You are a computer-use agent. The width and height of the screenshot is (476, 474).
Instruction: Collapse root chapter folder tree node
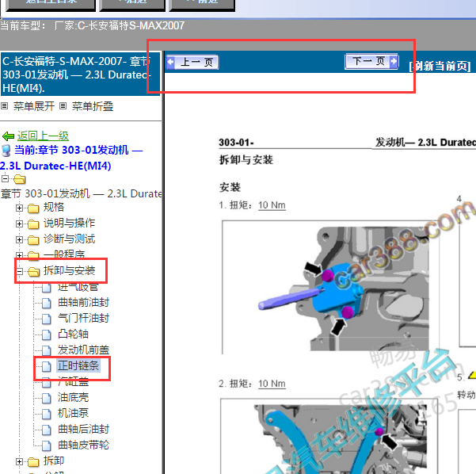[5, 178]
